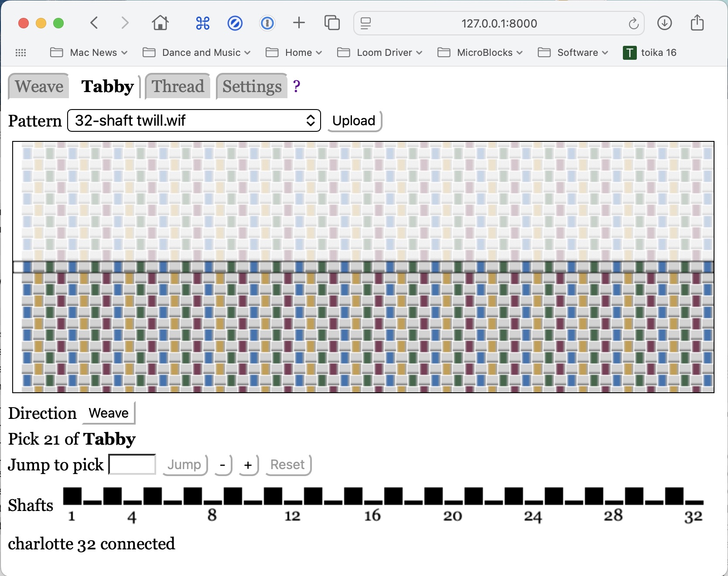Click the address bar showing 127.0.0.1:8000
This screenshot has height=576, width=728.
pos(499,24)
